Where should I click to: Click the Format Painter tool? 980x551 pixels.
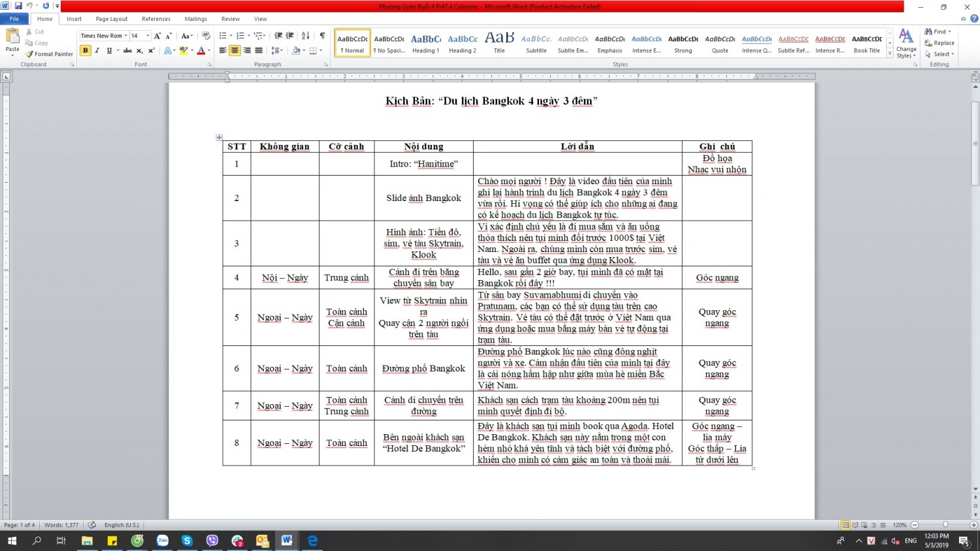pyautogui.click(x=50, y=54)
